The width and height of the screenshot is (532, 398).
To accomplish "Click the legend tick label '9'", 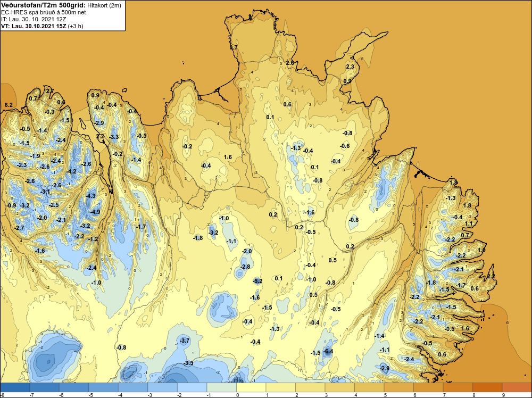I will coord(503,395).
